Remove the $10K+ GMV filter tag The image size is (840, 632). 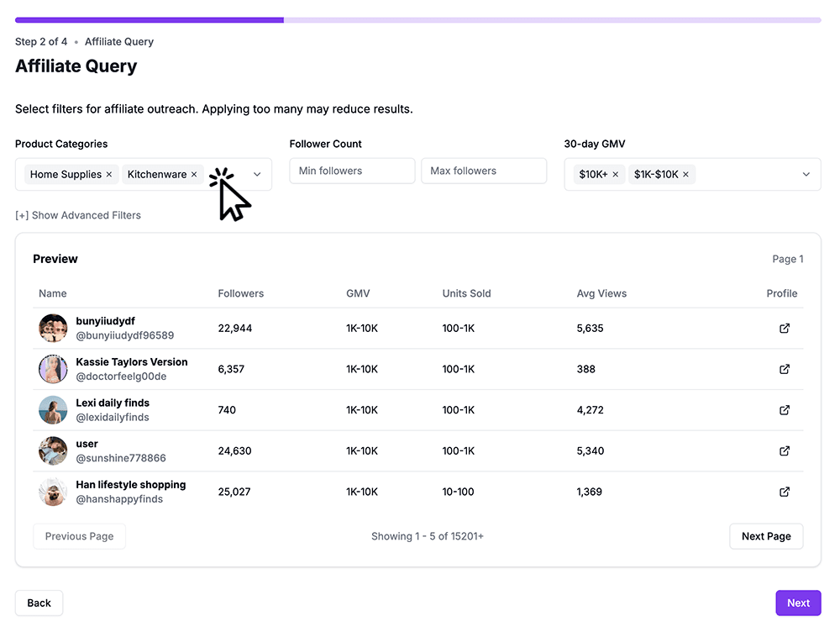tap(616, 175)
